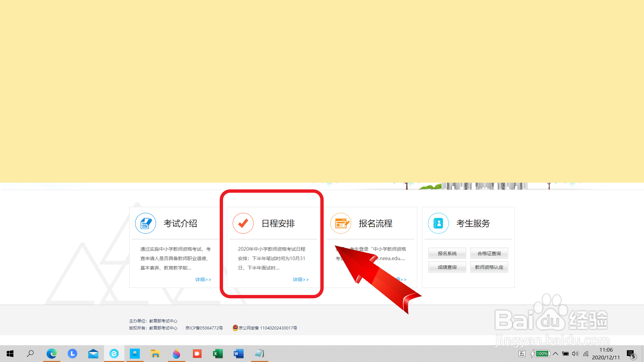Click the Wi-Fi icon in system tray
The width and height of the screenshot is (644, 362).
pos(586,354)
